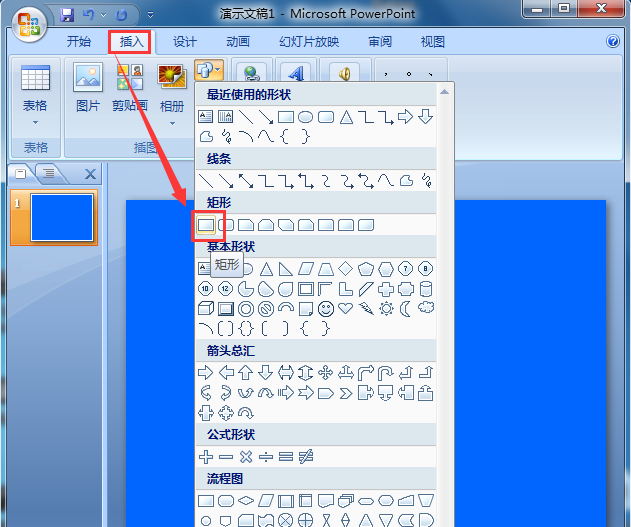This screenshot has width=631, height=527.
Task: Open PowerPoint help question mark
Action: tap(613, 41)
